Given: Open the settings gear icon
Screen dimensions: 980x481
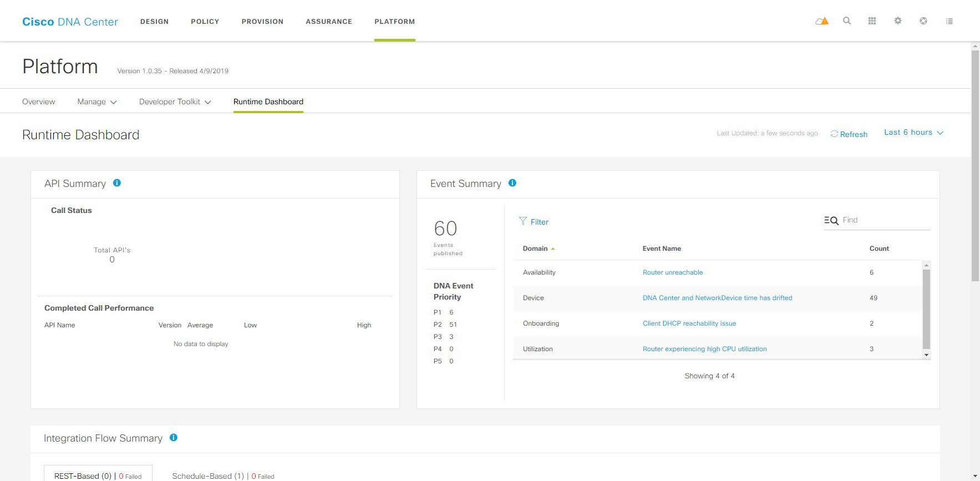Looking at the screenshot, I should point(898,21).
